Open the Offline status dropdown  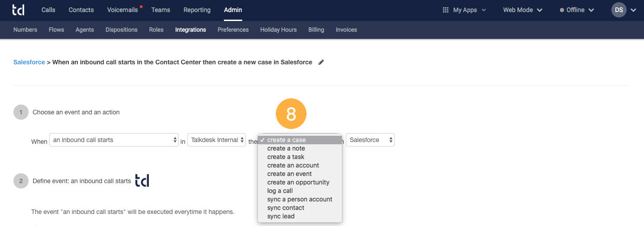tap(577, 10)
